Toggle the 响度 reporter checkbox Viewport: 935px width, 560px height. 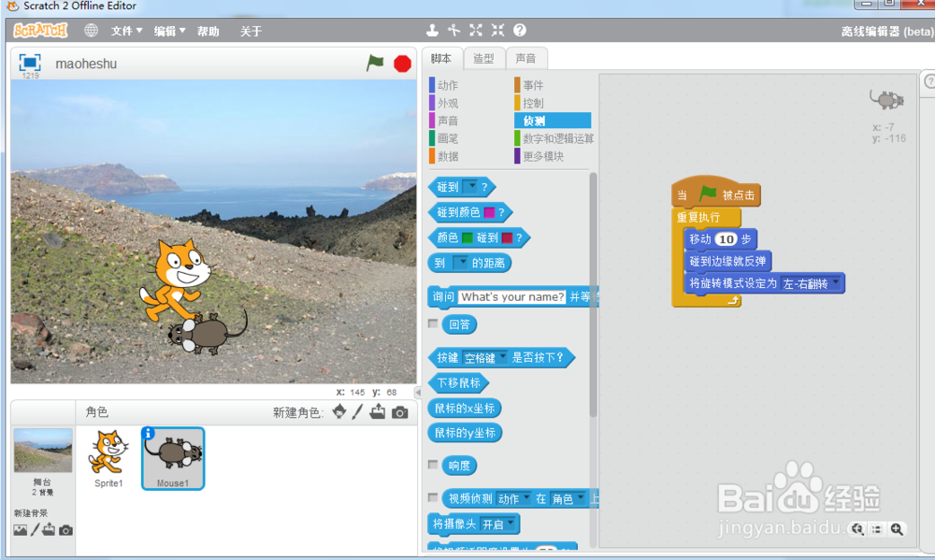coord(433,465)
